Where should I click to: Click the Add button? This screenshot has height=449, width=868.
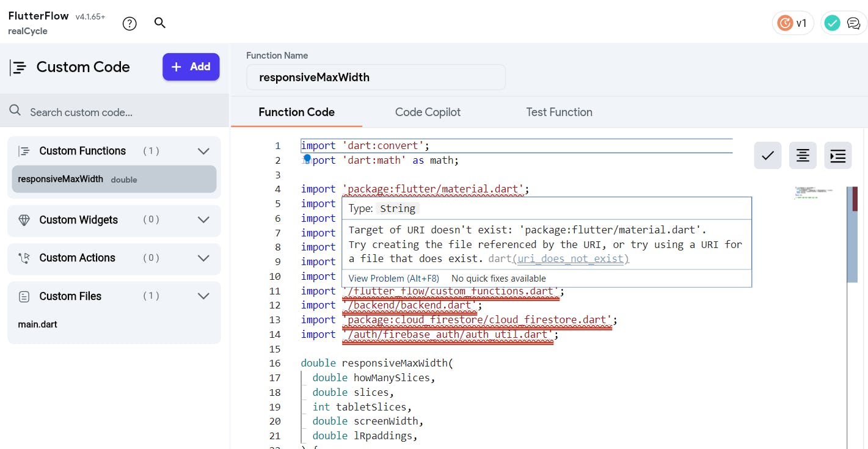tap(191, 67)
